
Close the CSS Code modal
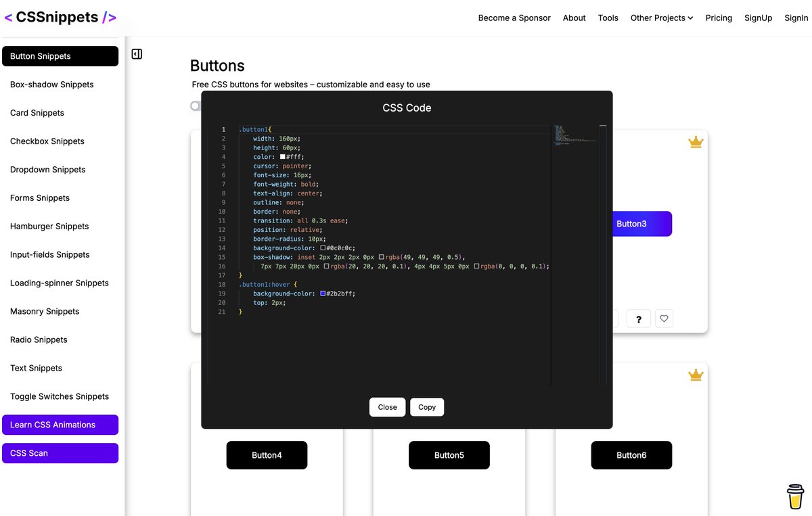tap(387, 407)
